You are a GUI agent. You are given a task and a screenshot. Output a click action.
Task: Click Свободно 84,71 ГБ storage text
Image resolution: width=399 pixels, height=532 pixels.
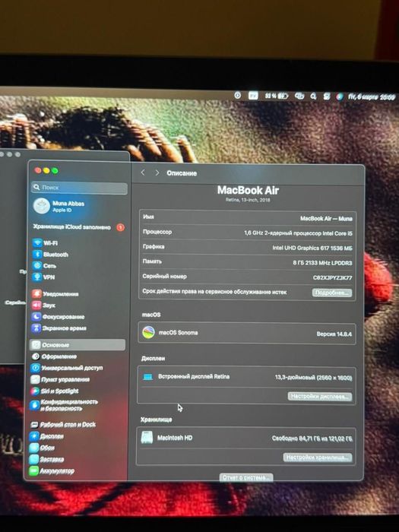[312, 439]
